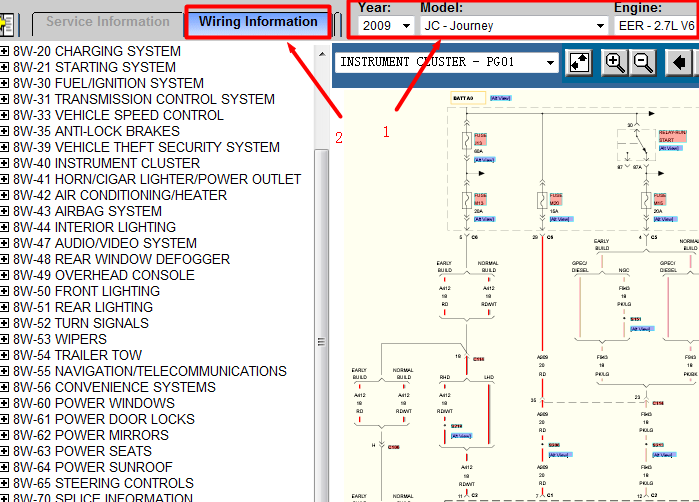Click RELAY-RUN/START component label

672,136
